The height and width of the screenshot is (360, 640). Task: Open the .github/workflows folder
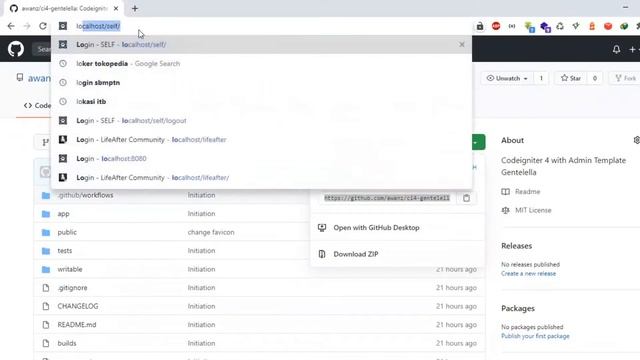coord(85,195)
